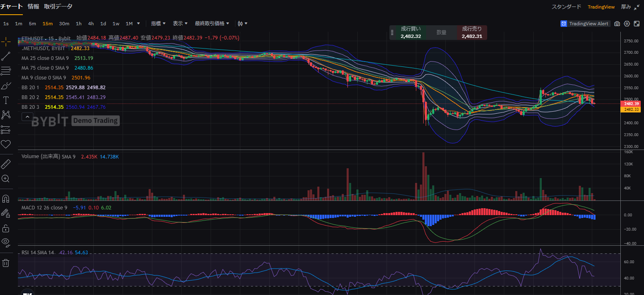Collapse the indicator legend list
Image resolution: width=644 pixels, height=295 pixels.
point(27,117)
